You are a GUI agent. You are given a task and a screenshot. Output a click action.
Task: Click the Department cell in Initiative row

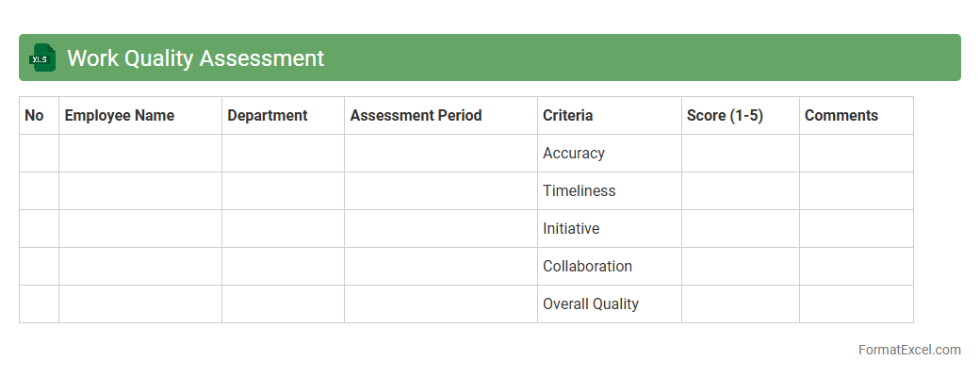pos(283,229)
